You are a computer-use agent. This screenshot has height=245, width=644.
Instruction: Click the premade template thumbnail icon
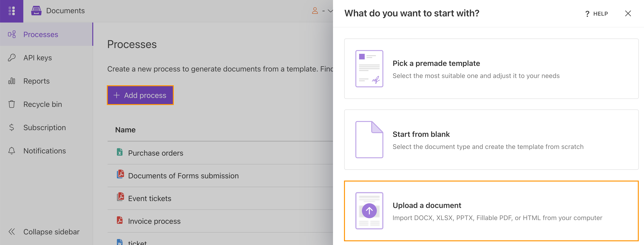369,69
